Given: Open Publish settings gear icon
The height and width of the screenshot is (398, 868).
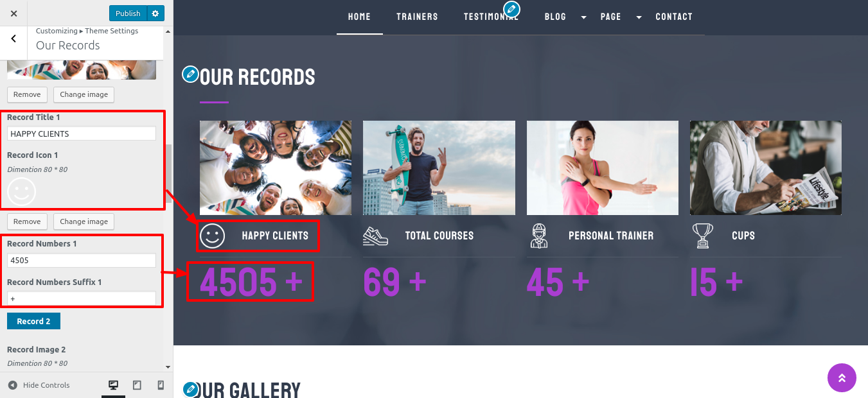Looking at the screenshot, I should coord(155,13).
